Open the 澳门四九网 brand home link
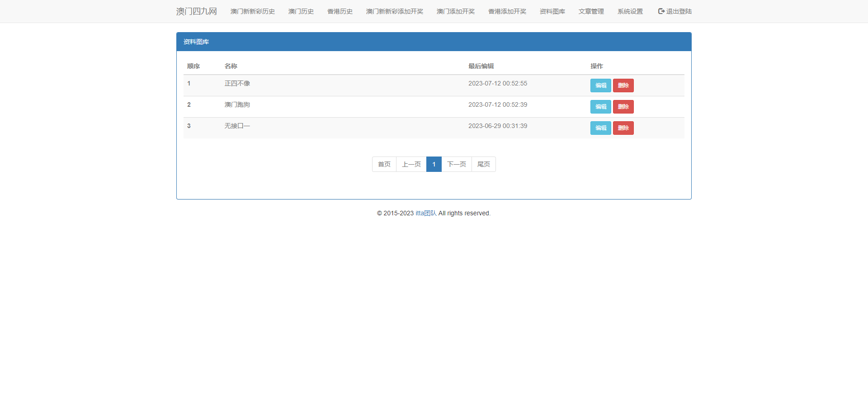 (196, 11)
